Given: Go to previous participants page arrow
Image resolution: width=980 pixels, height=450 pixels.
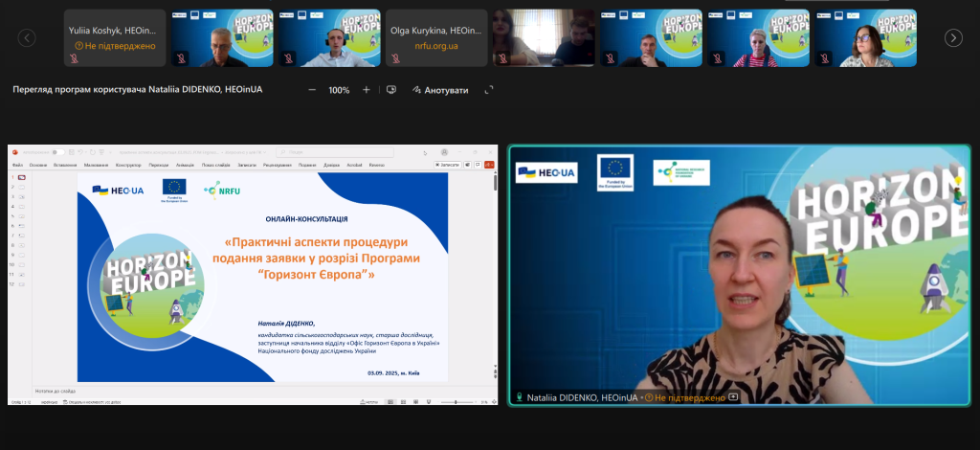Looking at the screenshot, I should point(26,38).
